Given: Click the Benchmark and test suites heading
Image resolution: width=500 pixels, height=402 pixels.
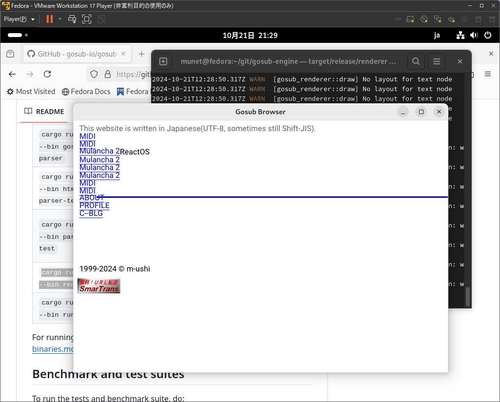Looking at the screenshot, I should [x=108, y=374].
